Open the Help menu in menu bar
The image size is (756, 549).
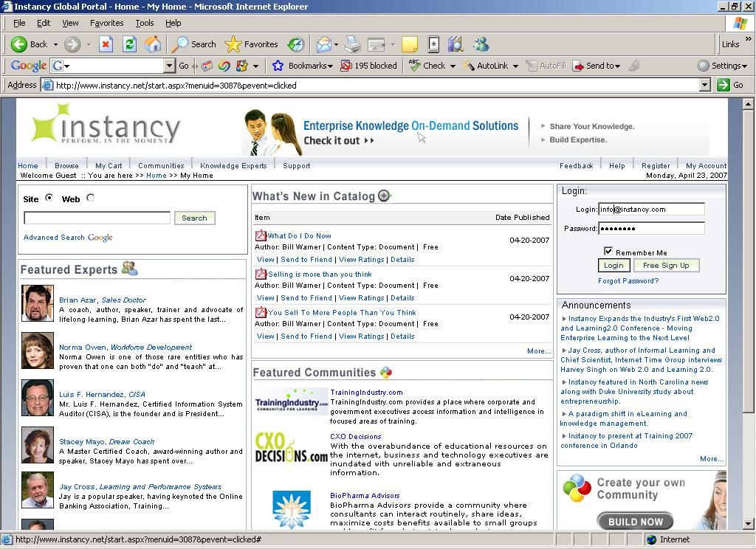pyautogui.click(x=173, y=23)
